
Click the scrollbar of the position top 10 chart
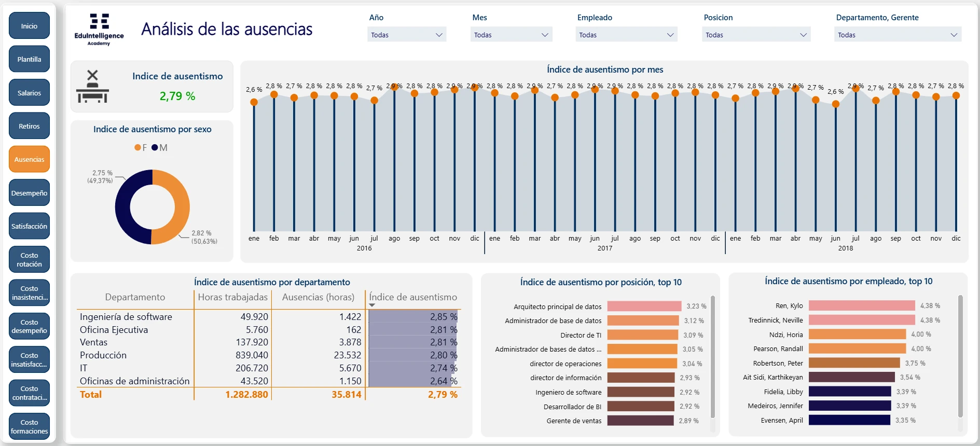(713, 357)
